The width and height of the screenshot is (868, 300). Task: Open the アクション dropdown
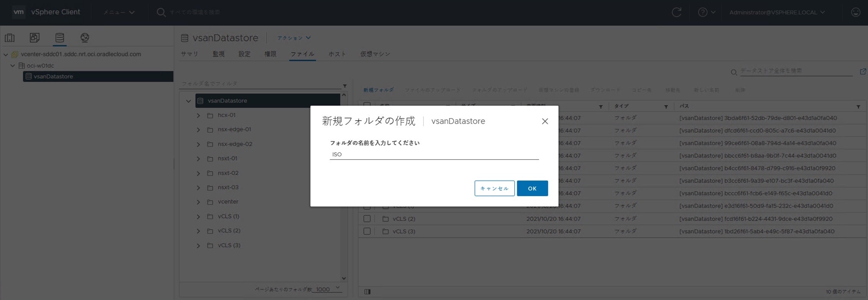(294, 38)
